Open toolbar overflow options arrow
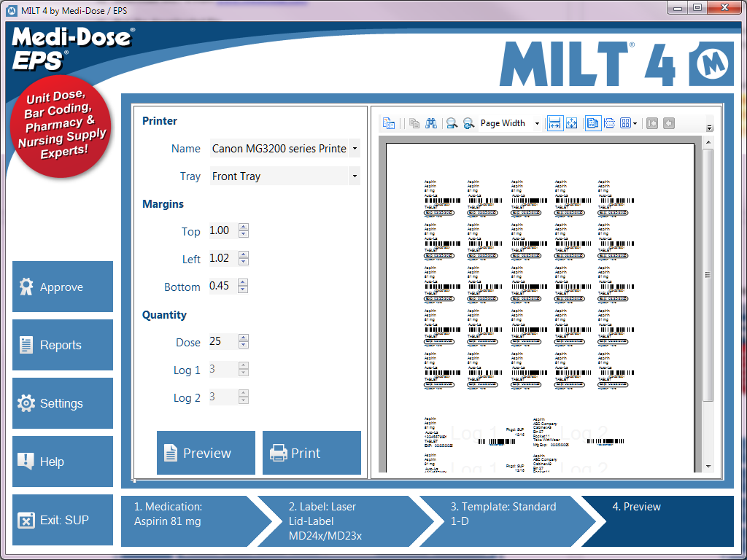This screenshot has height=560, width=747. point(709,128)
